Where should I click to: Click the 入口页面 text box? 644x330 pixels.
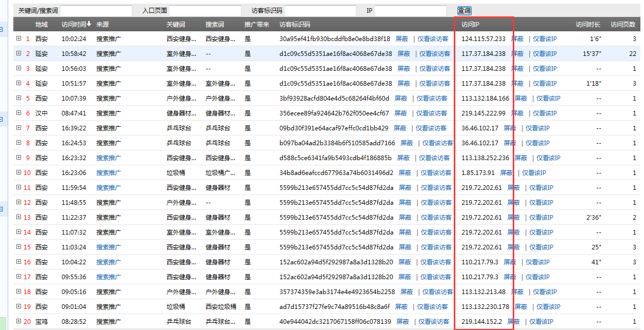point(205,10)
